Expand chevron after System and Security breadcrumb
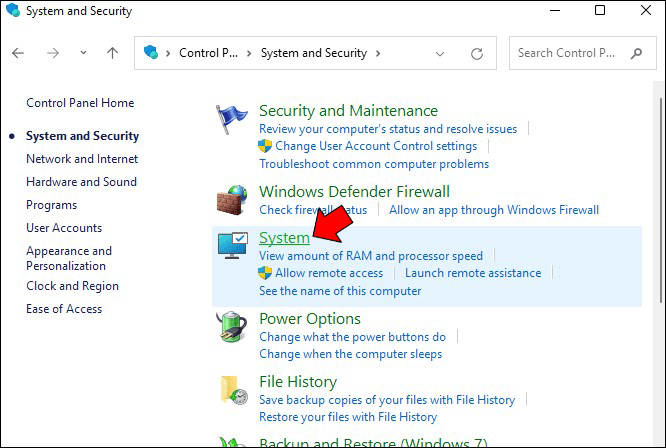Screen dimensions: 666x448 coord(378,53)
